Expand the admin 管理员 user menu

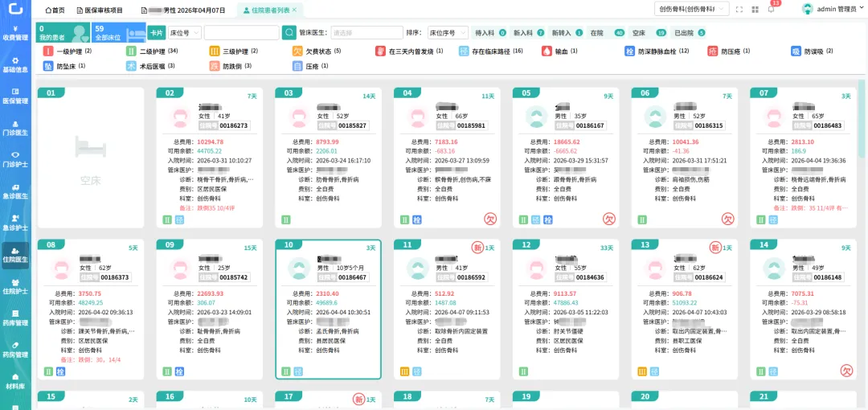coord(840,9)
